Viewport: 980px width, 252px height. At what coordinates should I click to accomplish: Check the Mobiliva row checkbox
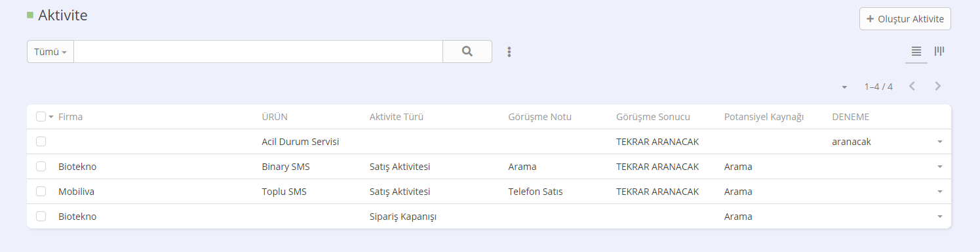tap(41, 192)
